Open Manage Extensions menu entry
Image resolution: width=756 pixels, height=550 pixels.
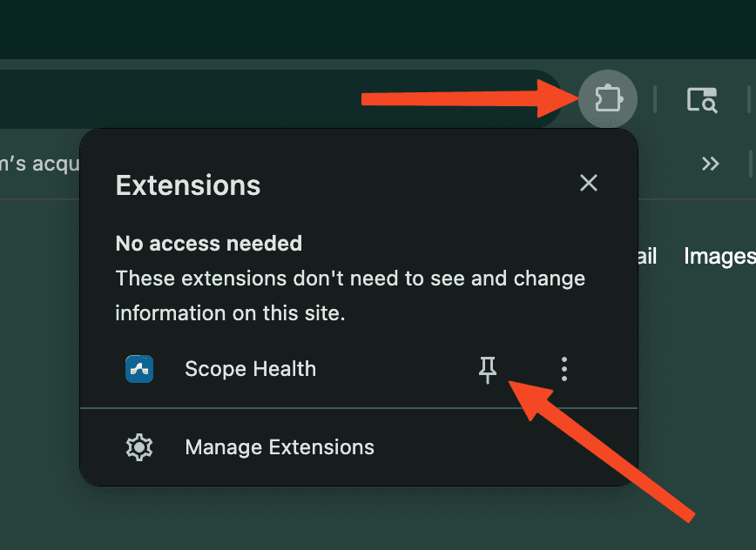pos(280,447)
